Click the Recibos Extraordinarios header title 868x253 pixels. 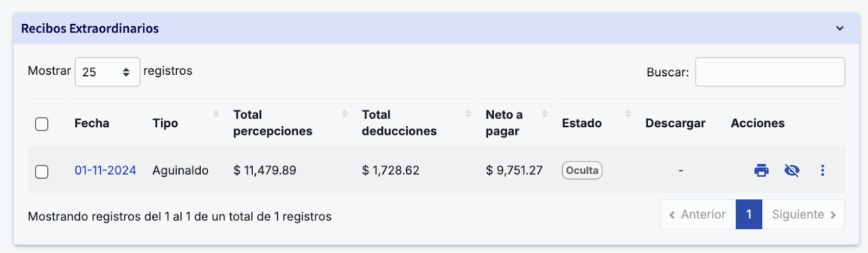point(90,29)
